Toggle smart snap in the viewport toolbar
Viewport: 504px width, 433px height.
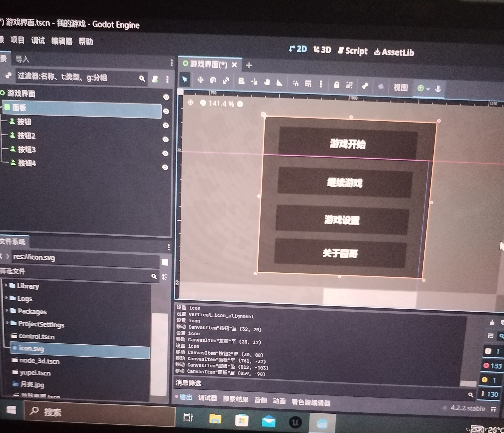[x=296, y=83]
